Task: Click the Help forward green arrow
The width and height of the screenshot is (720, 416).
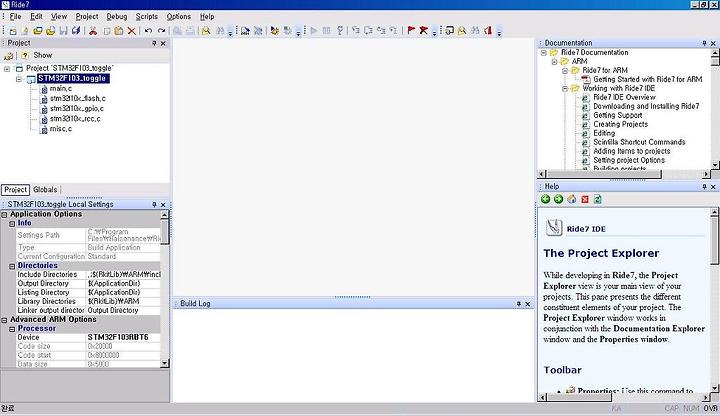Action: tap(558, 199)
